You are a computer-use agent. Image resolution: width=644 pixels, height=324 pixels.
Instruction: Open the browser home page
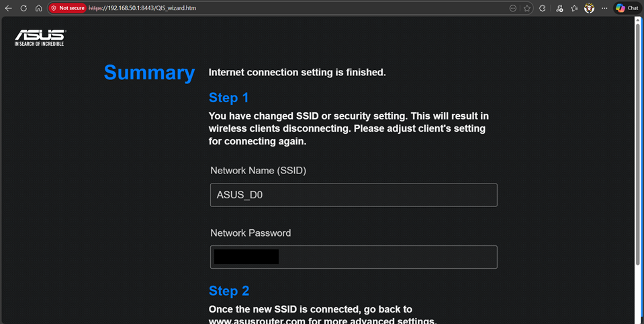[38, 8]
